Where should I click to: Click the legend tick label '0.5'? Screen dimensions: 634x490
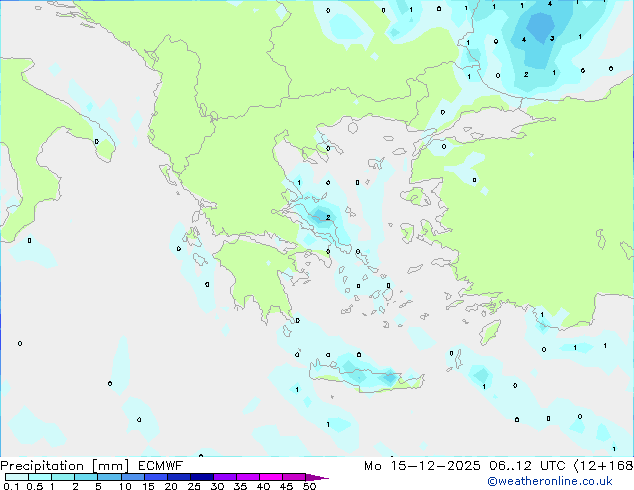click(x=34, y=486)
